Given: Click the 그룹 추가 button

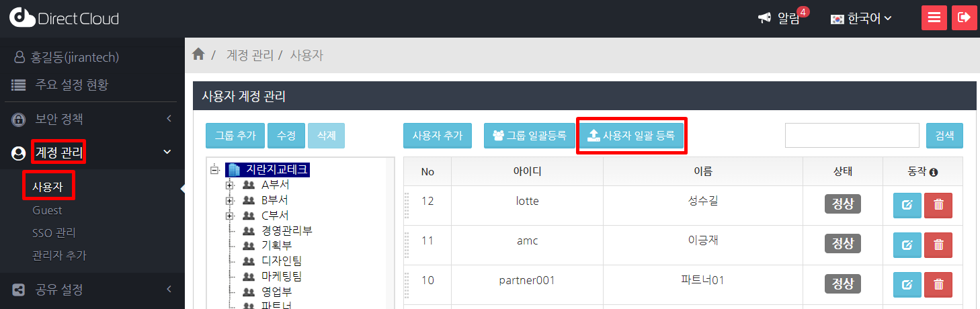Looking at the screenshot, I should pyautogui.click(x=235, y=136).
